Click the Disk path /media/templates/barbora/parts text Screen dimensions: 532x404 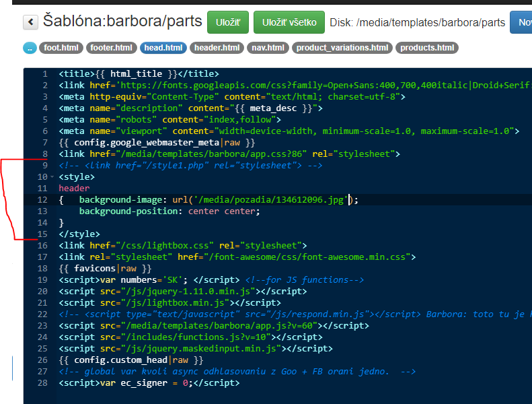tap(417, 22)
